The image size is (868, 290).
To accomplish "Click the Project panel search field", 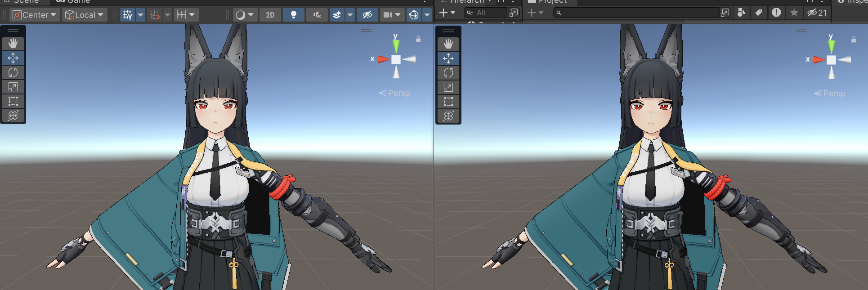I will [x=639, y=13].
